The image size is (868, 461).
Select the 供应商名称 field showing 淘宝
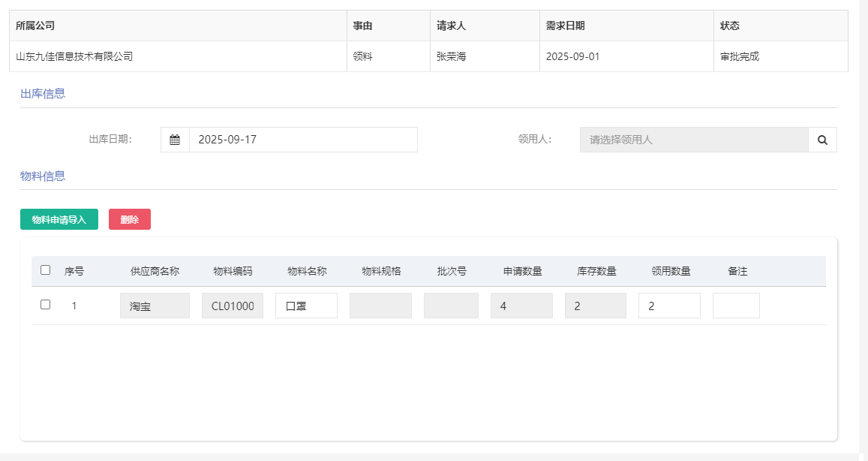point(155,306)
